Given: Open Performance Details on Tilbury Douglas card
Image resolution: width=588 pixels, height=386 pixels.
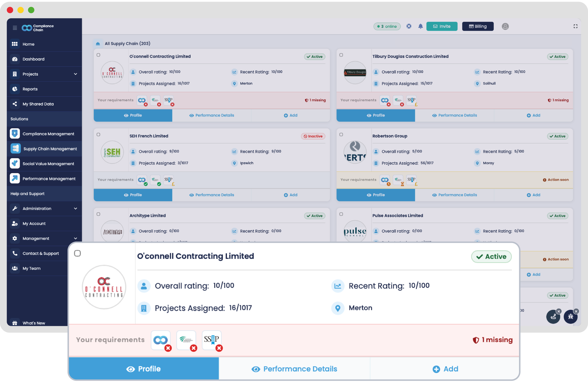Looking at the screenshot, I should pyautogui.click(x=455, y=115).
